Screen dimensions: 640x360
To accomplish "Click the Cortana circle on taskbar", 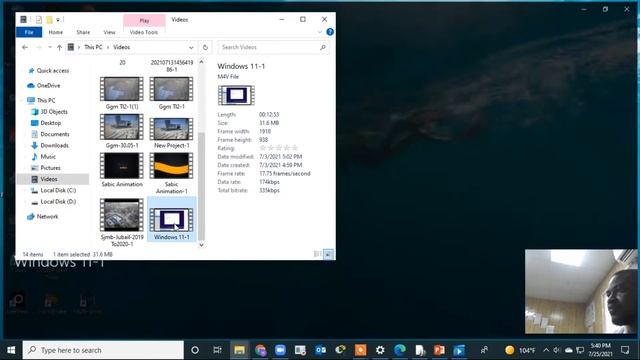I will pyautogui.click(x=195, y=350).
